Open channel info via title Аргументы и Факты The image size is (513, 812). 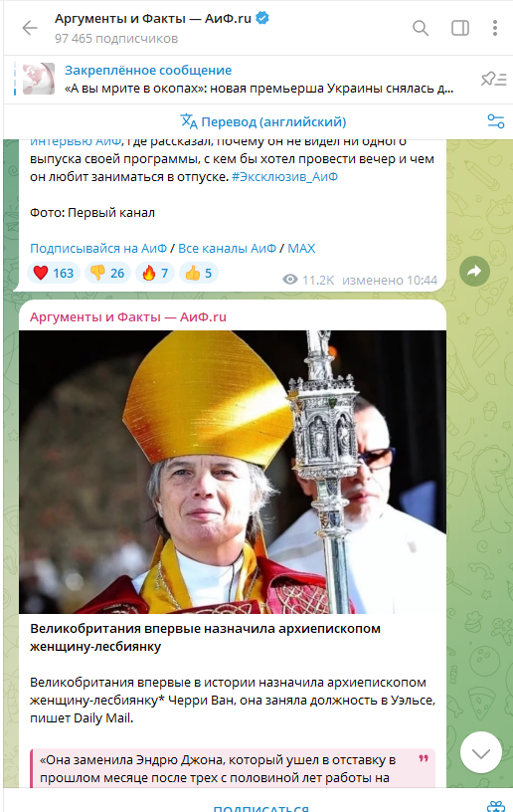pyautogui.click(x=153, y=19)
